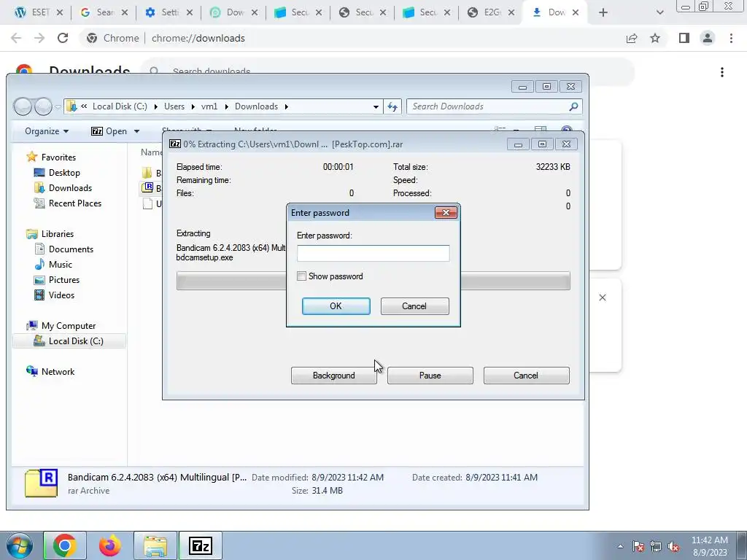The height and width of the screenshot is (560, 747).
Task: Switch to the Google Search tab
Action: pyautogui.click(x=104, y=12)
